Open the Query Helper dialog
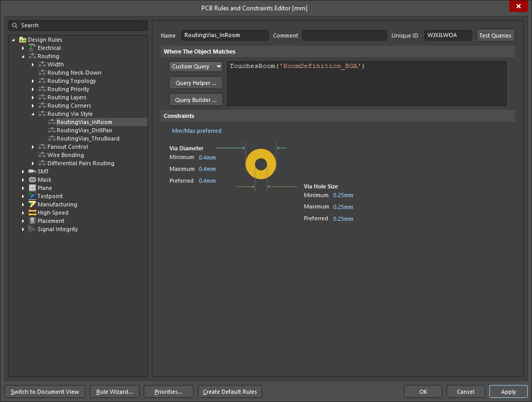 click(196, 83)
